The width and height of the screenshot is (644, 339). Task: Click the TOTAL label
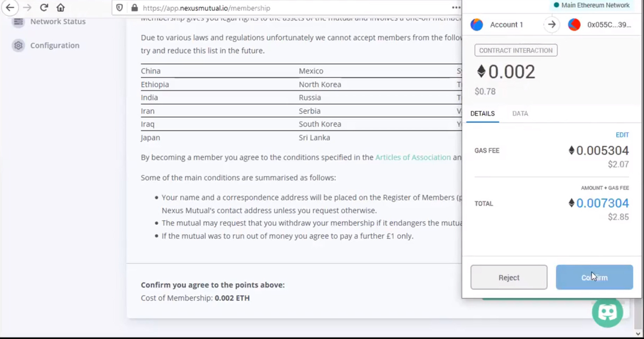[x=484, y=204]
